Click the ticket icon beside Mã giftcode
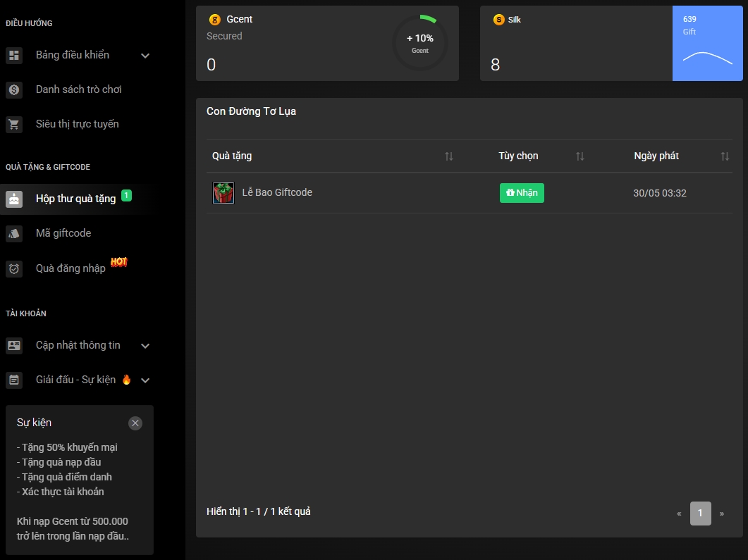The height and width of the screenshot is (560, 748). coord(14,234)
